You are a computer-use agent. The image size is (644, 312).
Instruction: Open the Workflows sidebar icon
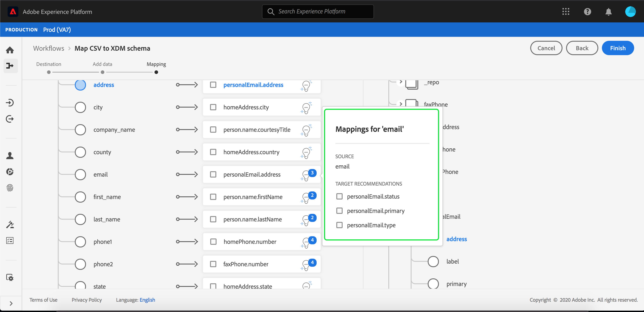coord(10,66)
